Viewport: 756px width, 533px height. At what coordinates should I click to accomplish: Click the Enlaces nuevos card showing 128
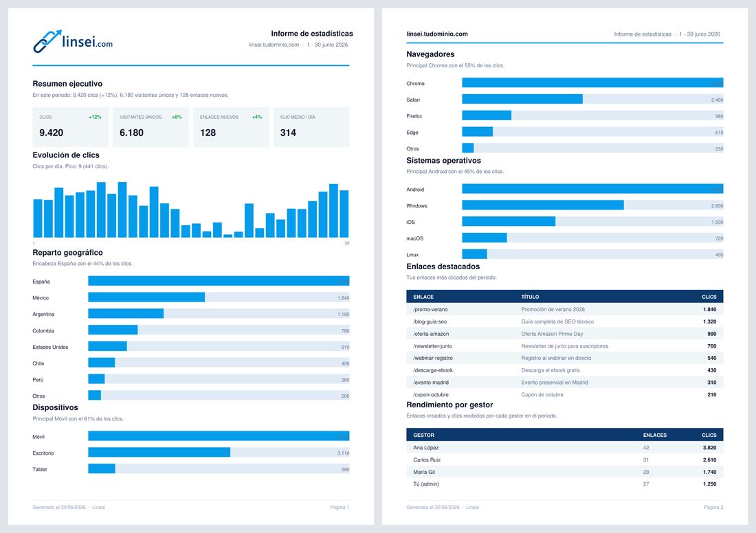coord(231,127)
